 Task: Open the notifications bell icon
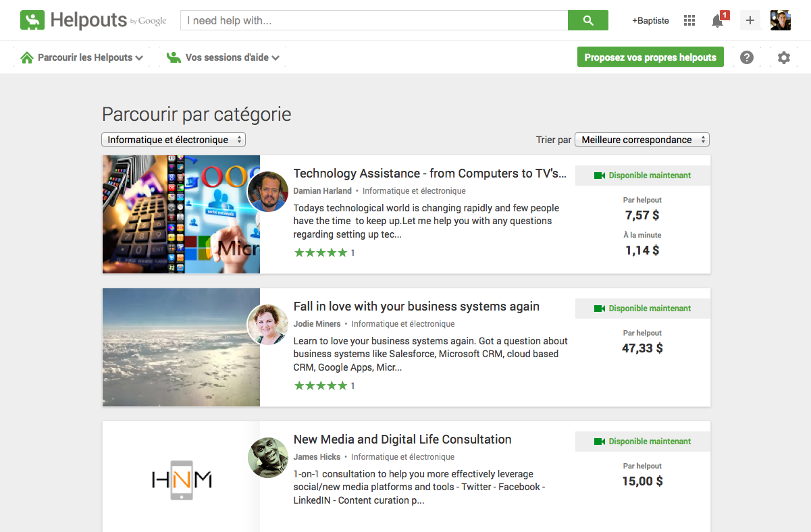coord(718,21)
